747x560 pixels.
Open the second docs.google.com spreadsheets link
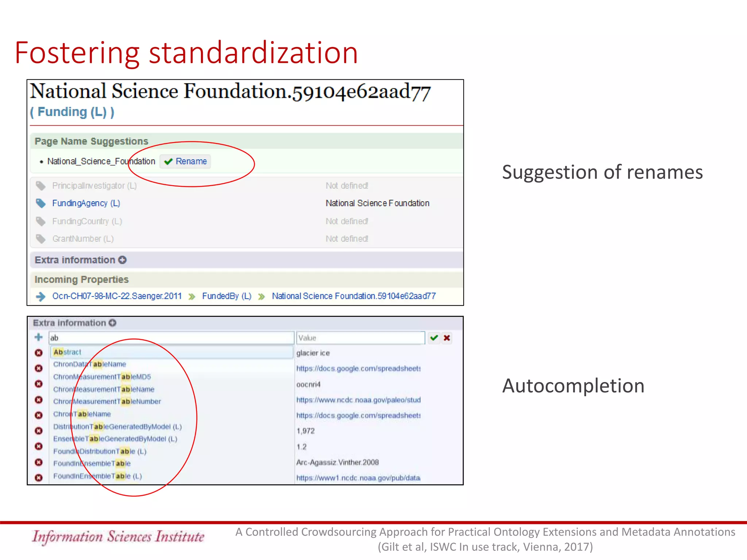tap(359, 416)
